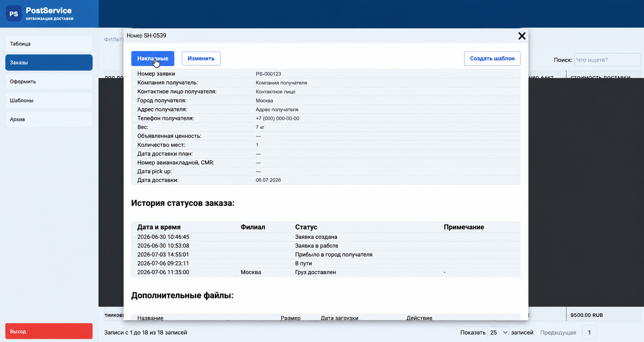Click Москва in Филиал column
Viewport: 644px width, 342px height.
tap(251, 272)
